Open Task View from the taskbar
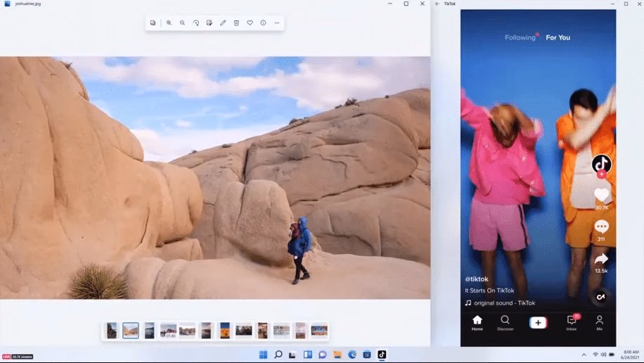 pos(292,355)
